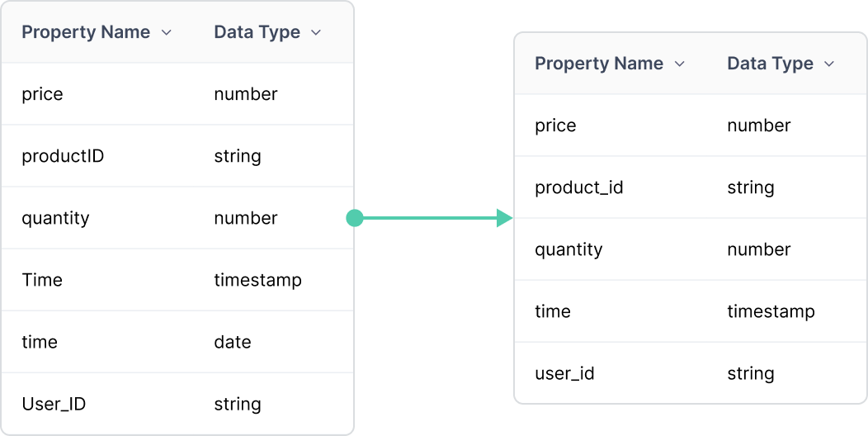Expand Data Type chevron in right table
868x436 pixels.
(x=829, y=64)
